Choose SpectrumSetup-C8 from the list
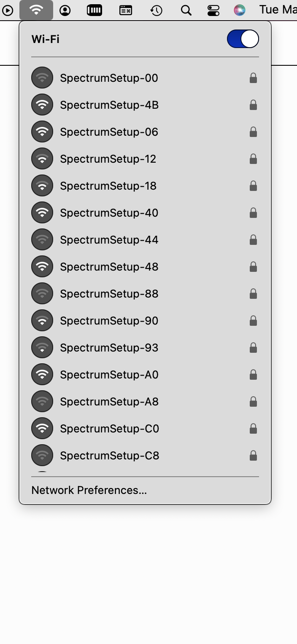The height and width of the screenshot is (644, 297). [x=145, y=456]
